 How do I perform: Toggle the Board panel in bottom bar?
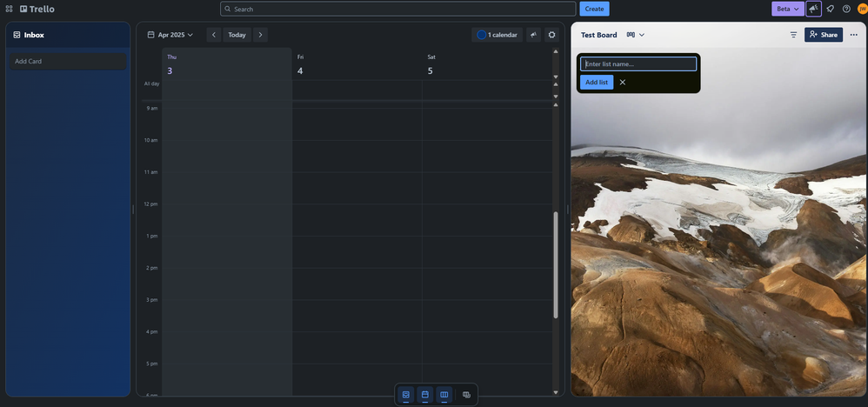pyautogui.click(x=444, y=395)
